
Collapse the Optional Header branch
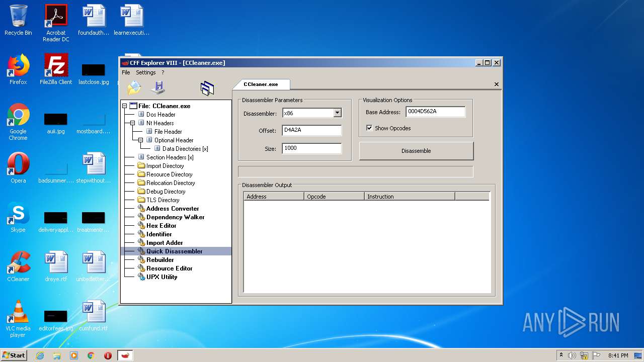point(141,140)
